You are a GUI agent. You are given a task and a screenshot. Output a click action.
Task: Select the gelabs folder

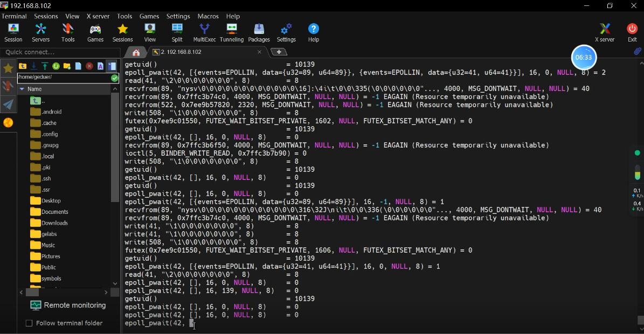[x=44, y=234]
